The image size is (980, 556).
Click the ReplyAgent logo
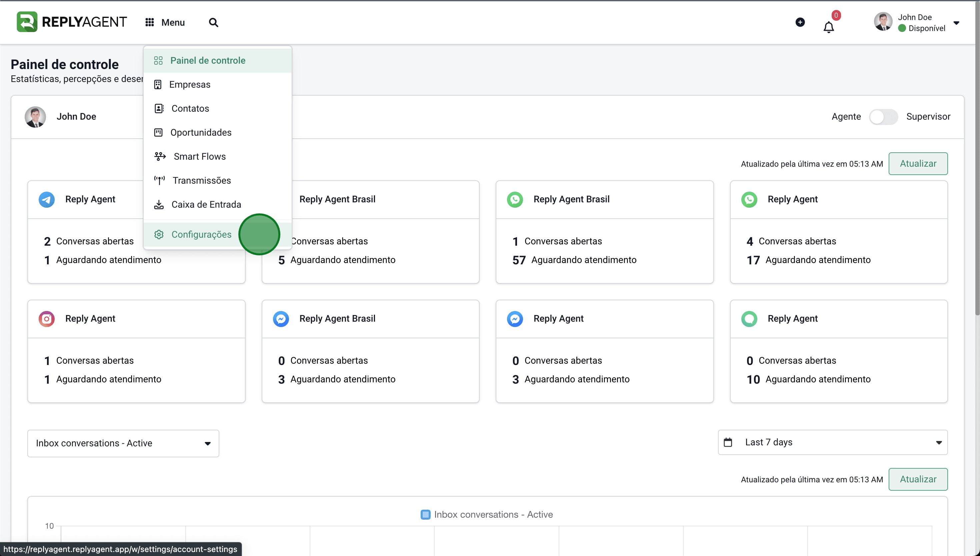click(x=71, y=22)
